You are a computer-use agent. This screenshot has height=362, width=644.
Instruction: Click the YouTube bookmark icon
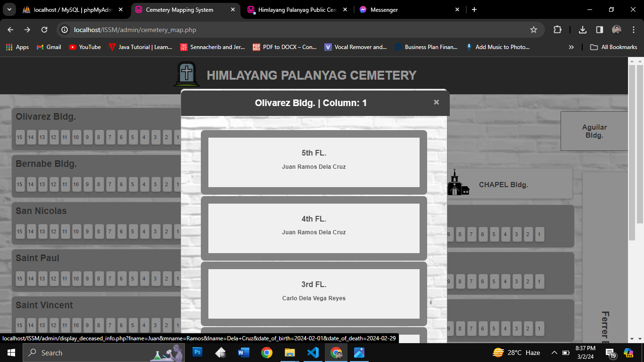tap(72, 47)
